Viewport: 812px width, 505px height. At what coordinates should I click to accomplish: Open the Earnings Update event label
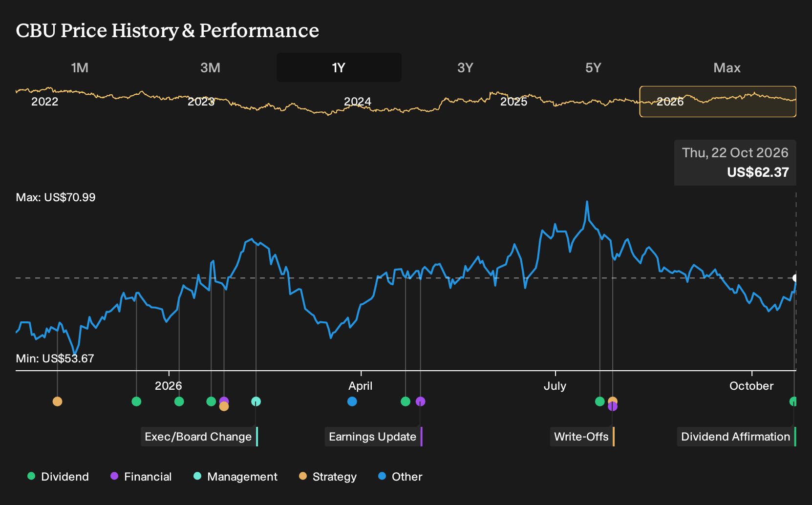(x=373, y=437)
